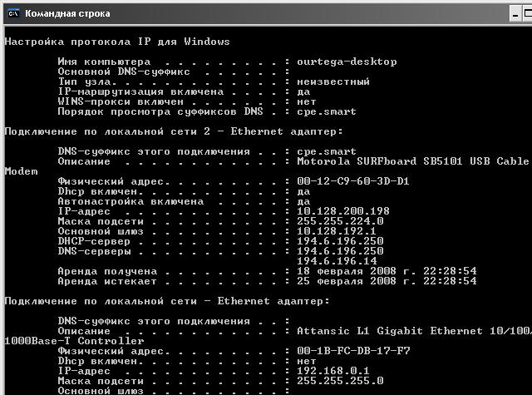
Task: Click the hostname ourtega-desktop
Action: [347, 62]
